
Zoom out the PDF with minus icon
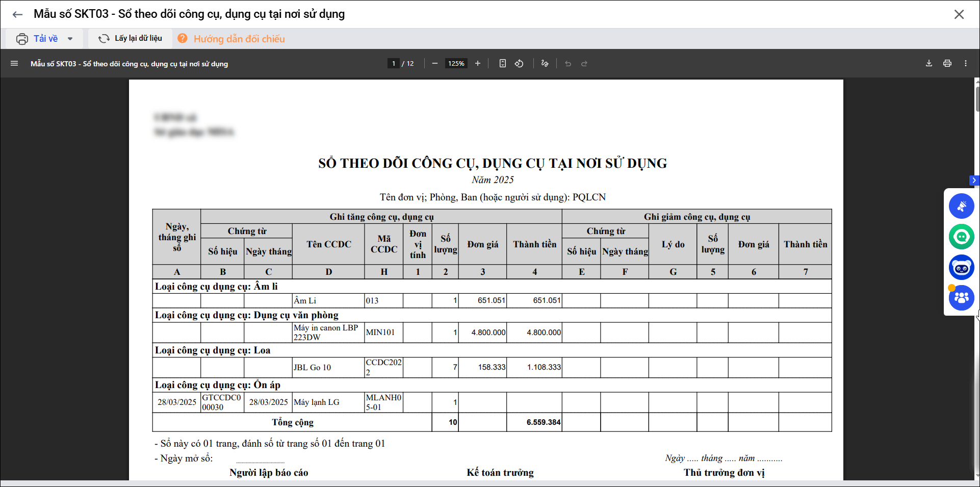tap(434, 63)
